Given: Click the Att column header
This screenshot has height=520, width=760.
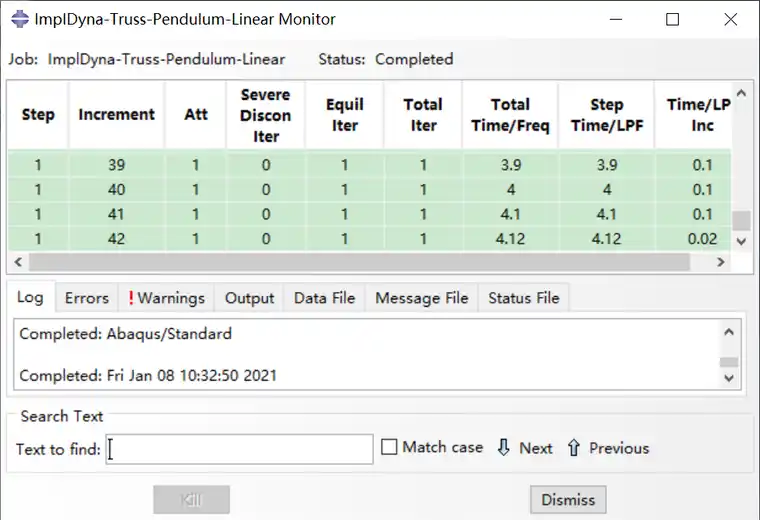Looking at the screenshot, I should (x=195, y=115).
